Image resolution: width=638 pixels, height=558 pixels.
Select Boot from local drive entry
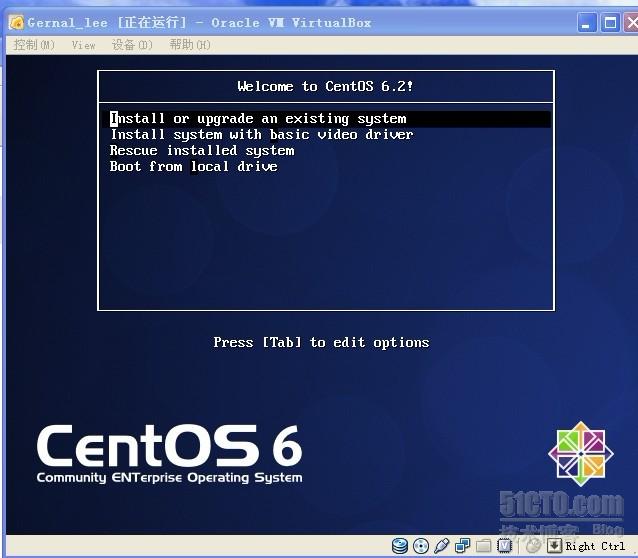pos(194,166)
